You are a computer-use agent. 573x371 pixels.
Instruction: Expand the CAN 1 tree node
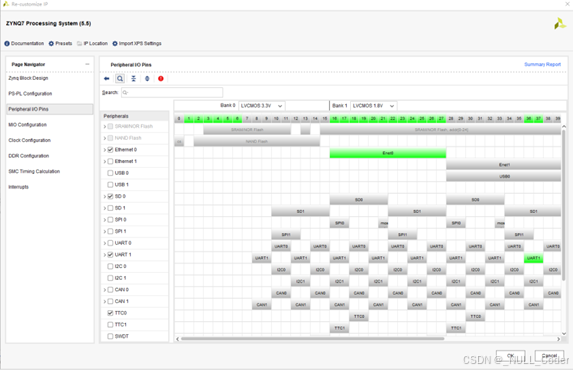tap(105, 302)
